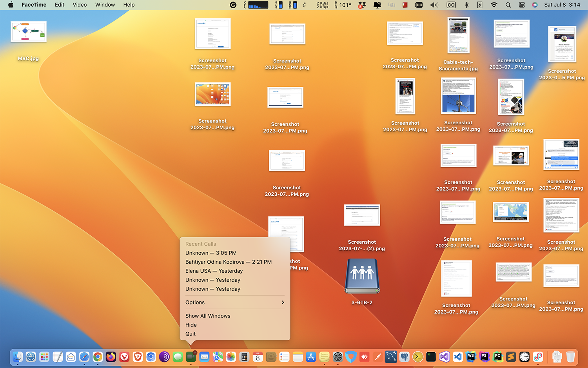Click the Dropbox menu bar icon
The height and width of the screenshot is (368, 588).
[362, 5]
